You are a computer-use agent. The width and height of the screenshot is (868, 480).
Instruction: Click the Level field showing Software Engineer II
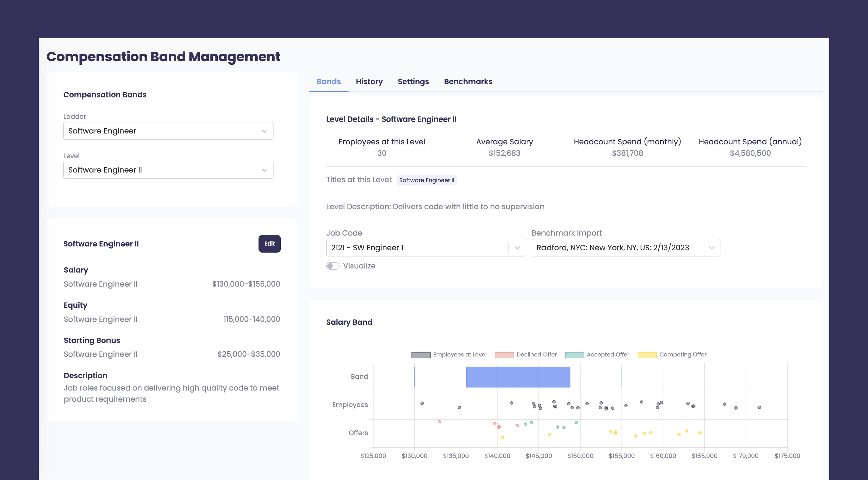pos(158,170)
